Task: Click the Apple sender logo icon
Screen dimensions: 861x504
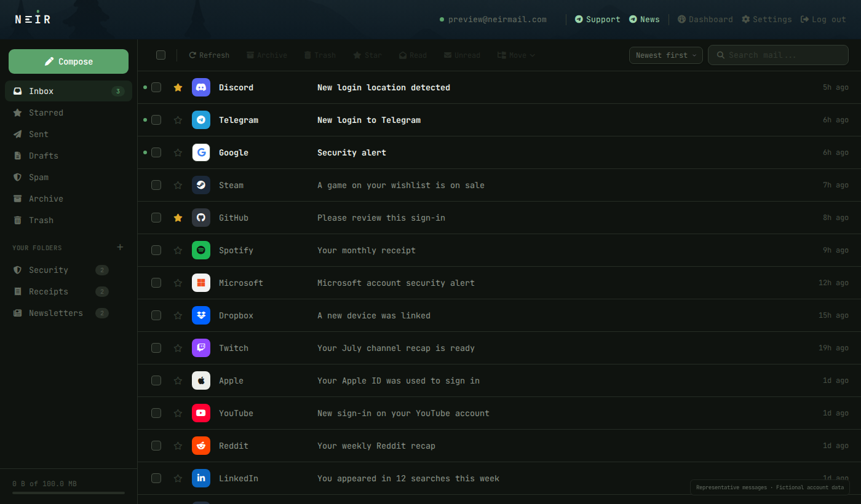Action: [201, 380]
